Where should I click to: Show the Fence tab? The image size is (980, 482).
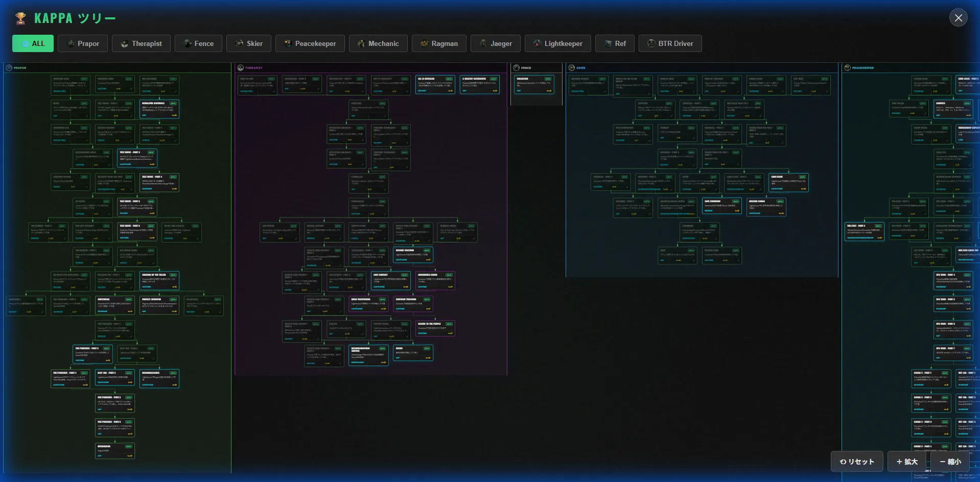click(x=198, y=43)
